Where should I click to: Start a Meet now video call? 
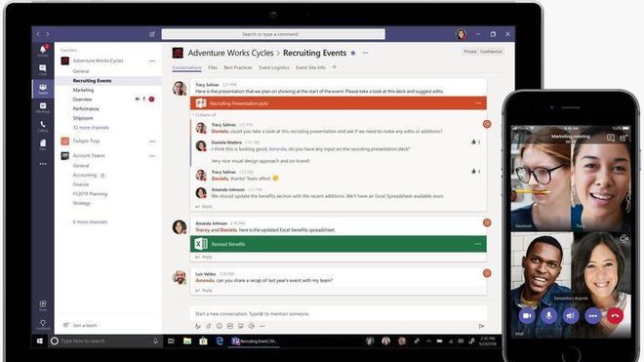(252, 326)
